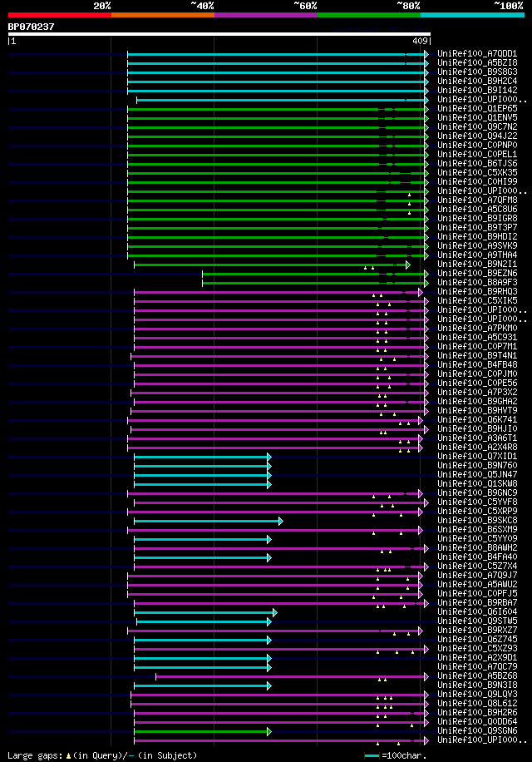The width and height of the screenshot is (532, 762).
Task: Select the UniRef100_Q94J22 hit
Action: [477, 136]
